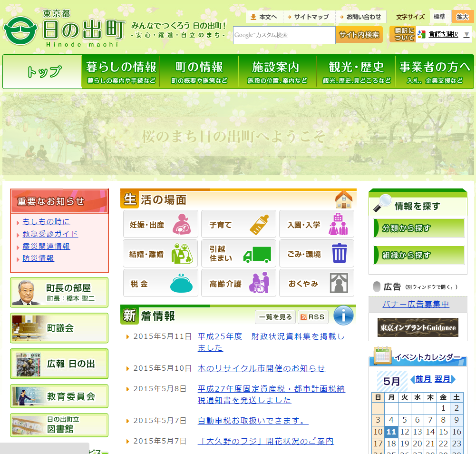The image size is (476, 454).
Task: Click the おくやみ icon
Action: [339, 283]
